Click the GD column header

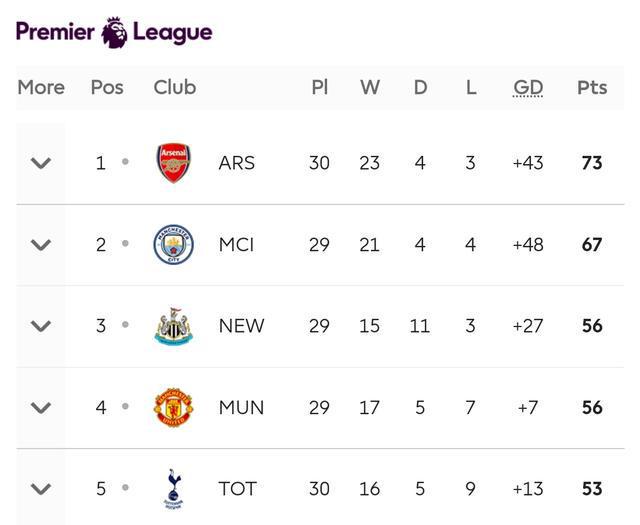click(x=528, y=88)
